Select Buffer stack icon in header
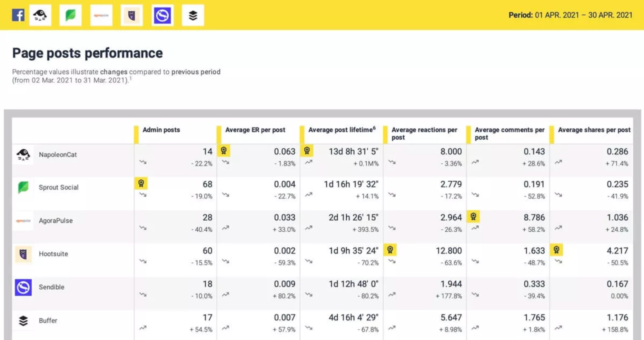 (x=193, y=15)
